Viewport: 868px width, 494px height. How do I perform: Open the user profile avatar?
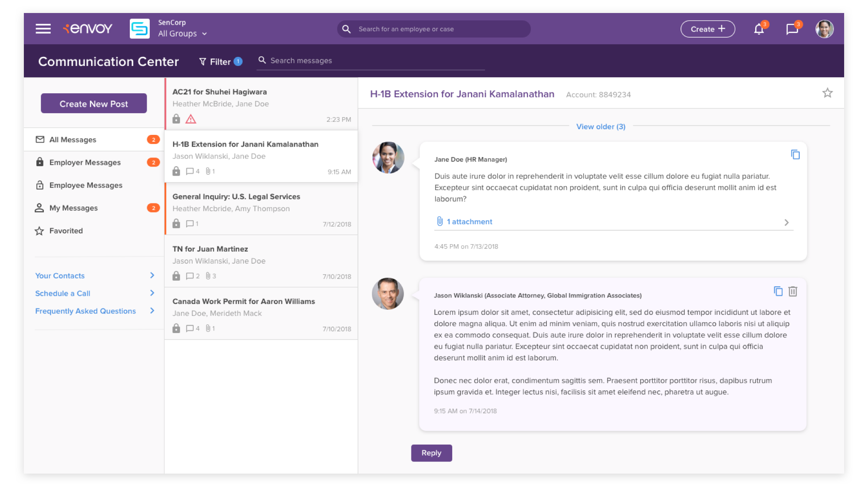coord(824,29)
